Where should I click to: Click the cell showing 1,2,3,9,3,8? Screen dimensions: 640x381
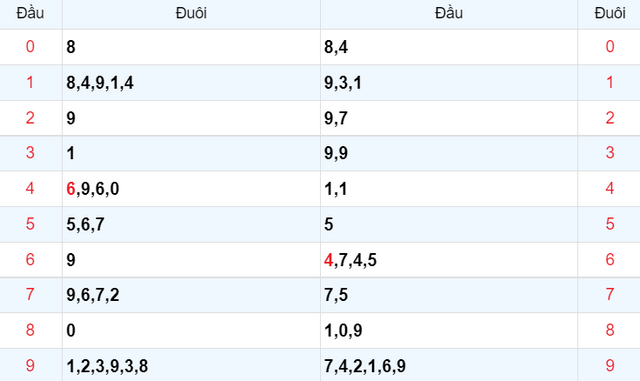(x=191, y=365)
